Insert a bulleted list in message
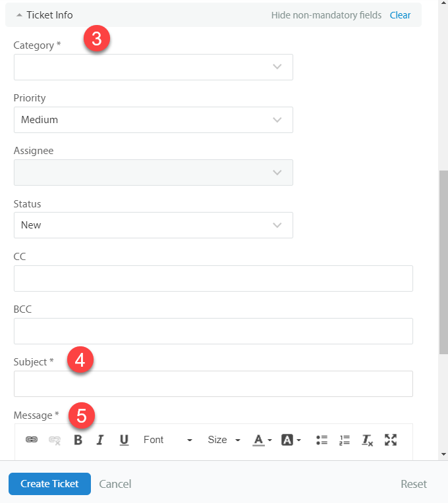448x503 pixels. point(322,440)
